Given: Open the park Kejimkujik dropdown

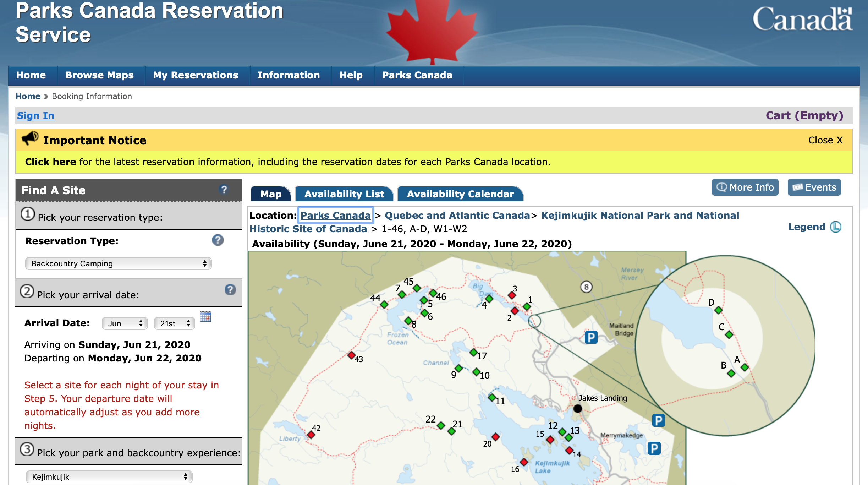Looking at the screenshot, I should coord(109,476).
